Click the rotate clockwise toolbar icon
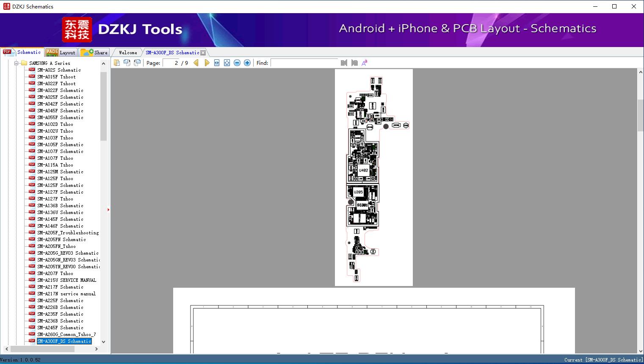 (x=137, y=63)
